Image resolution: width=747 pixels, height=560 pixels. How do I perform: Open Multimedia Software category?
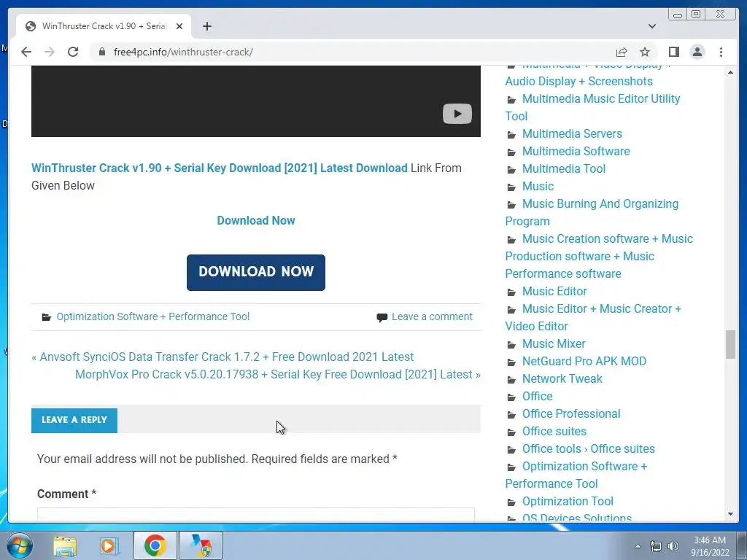pyautogui.click(x=576, y=152)
